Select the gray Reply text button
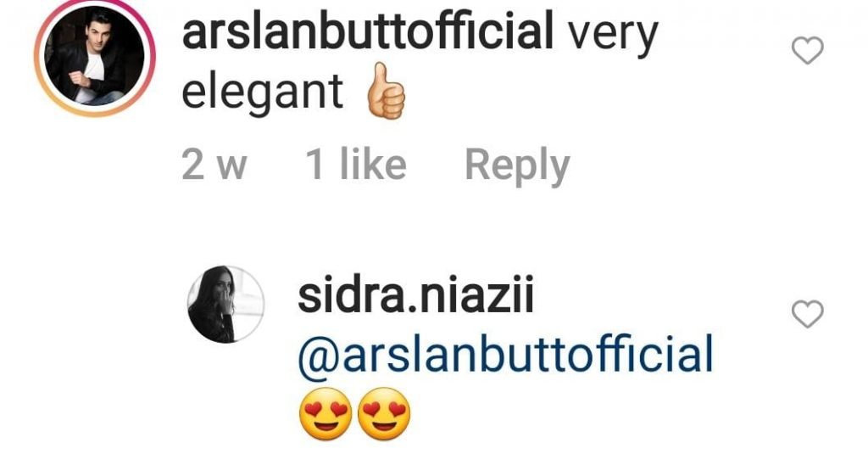 tap(518, 165)
